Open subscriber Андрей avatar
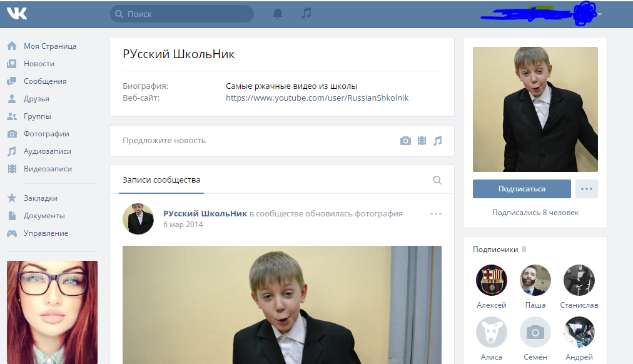Image resolution: width=633 pixels, height=364 pixels. pos(579,332)
